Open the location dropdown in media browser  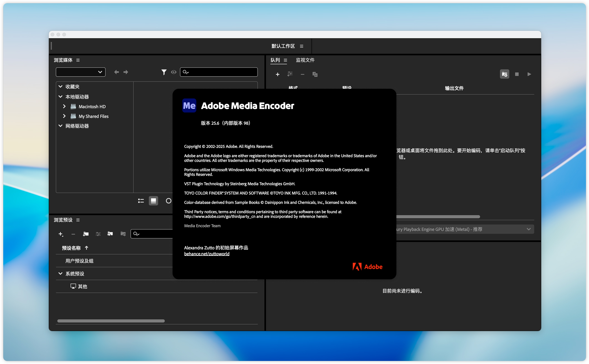click(x=81, y=72)
